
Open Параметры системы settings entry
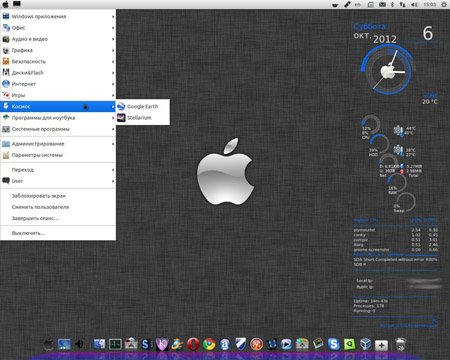58,155
